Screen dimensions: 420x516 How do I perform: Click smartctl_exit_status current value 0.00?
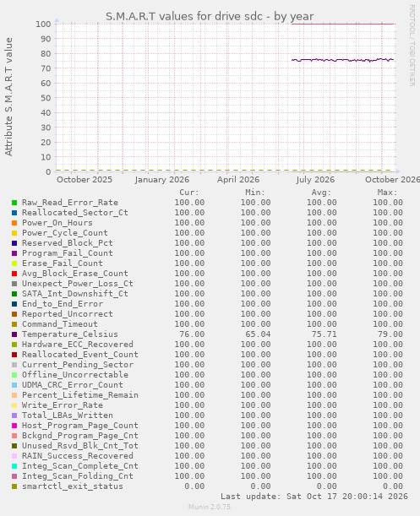coord(194,486)
